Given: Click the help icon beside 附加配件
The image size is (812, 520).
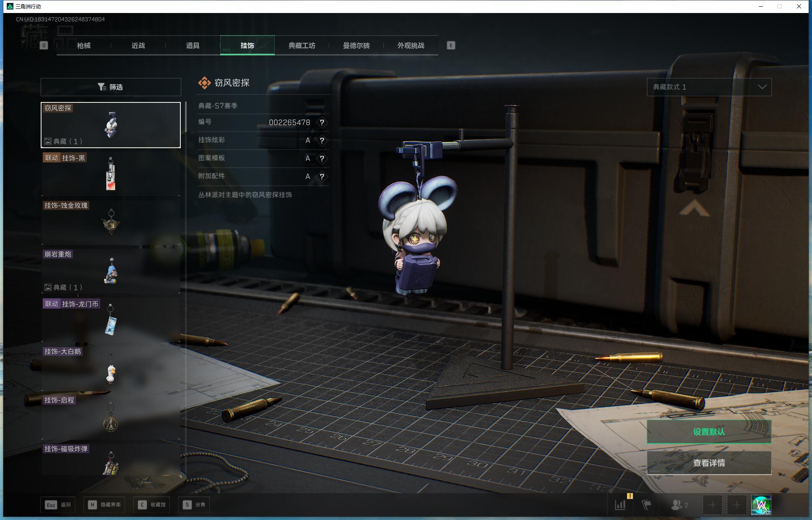Looking at the screenshot, I should 322,177.
